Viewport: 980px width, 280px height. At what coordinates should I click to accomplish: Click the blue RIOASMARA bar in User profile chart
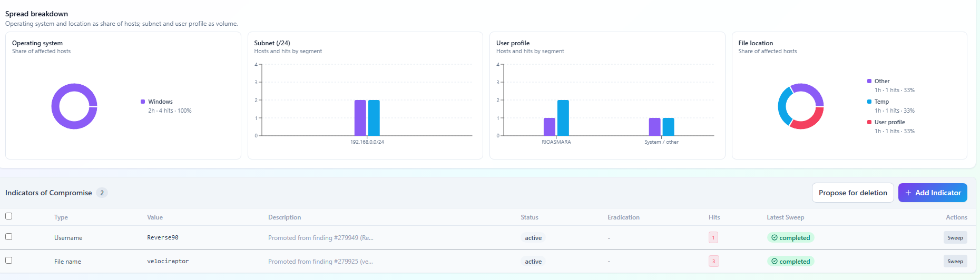point(563,118)
